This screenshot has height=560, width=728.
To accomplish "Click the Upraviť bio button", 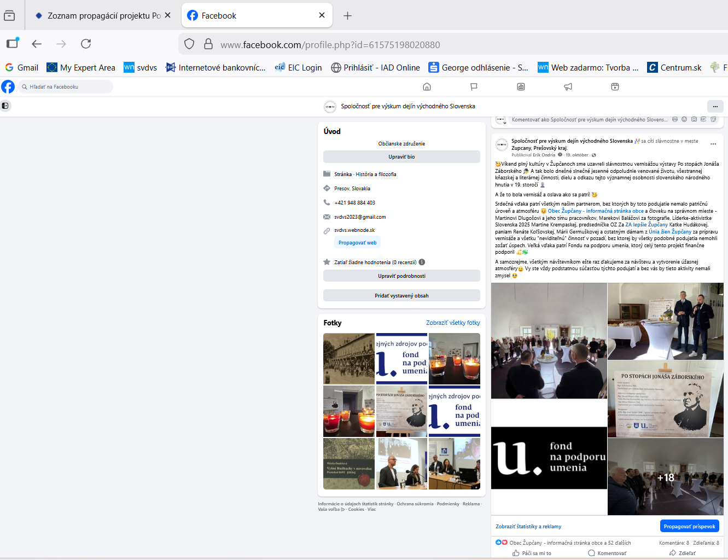I will click(x=401, y=157).
